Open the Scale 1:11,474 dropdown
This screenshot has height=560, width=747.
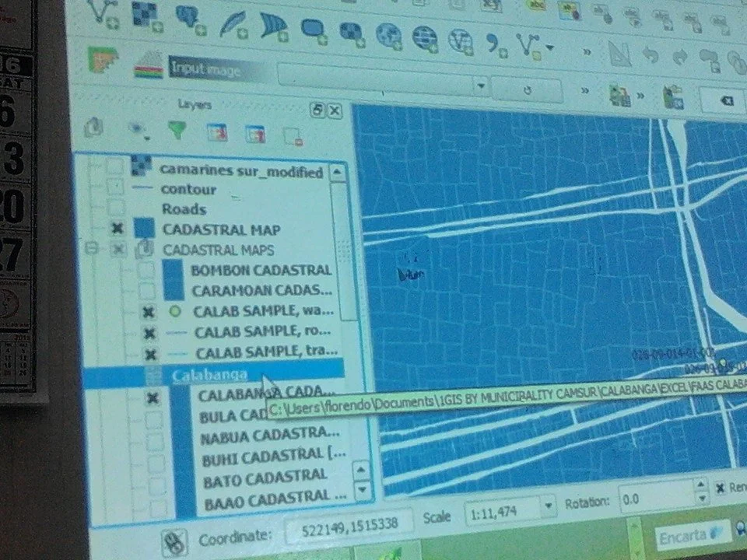click(549, 506)
